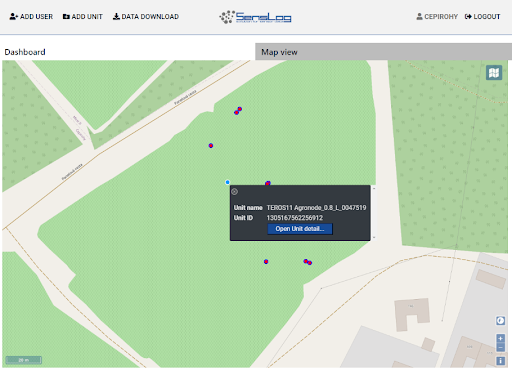Close the unit info popup

pyautogui.click(x=234, y=192)
